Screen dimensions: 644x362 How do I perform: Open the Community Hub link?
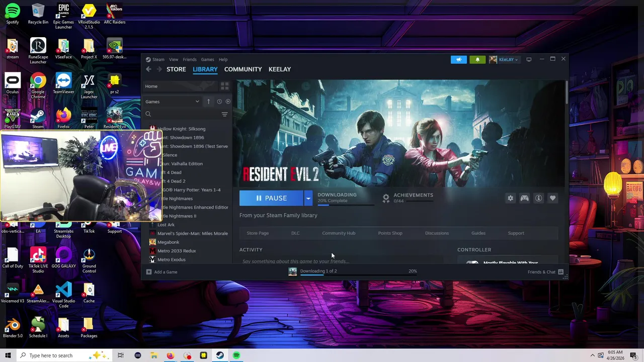[339, 233]
